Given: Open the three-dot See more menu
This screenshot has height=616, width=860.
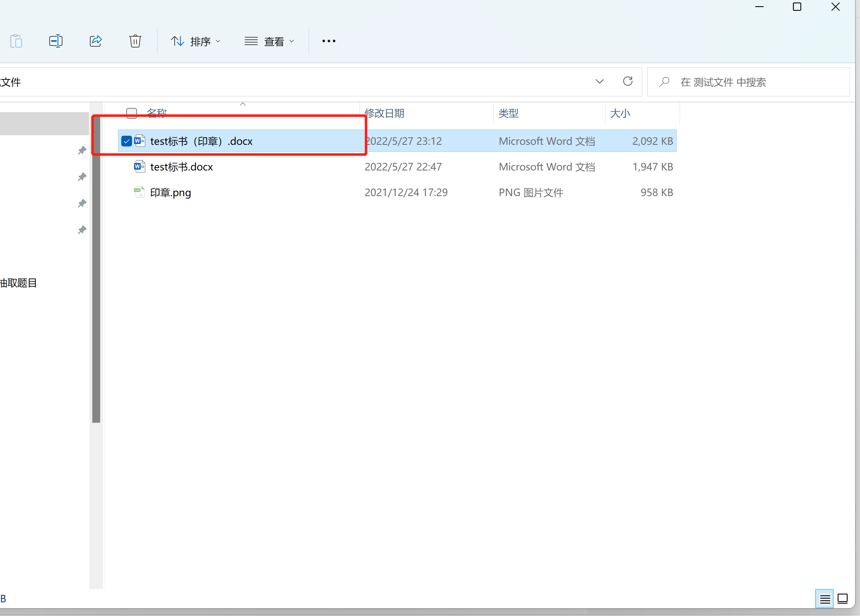Looking at the screenshot, I should click(x=329, y=41).
